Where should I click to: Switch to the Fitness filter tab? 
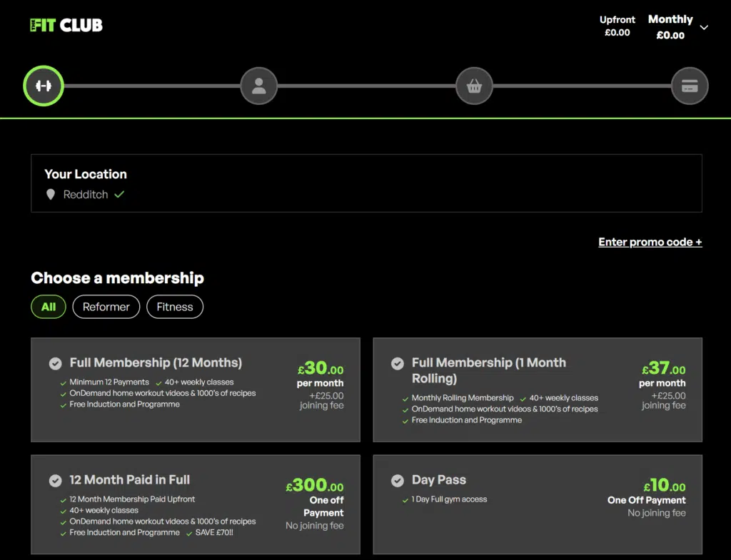pos(174,307)
